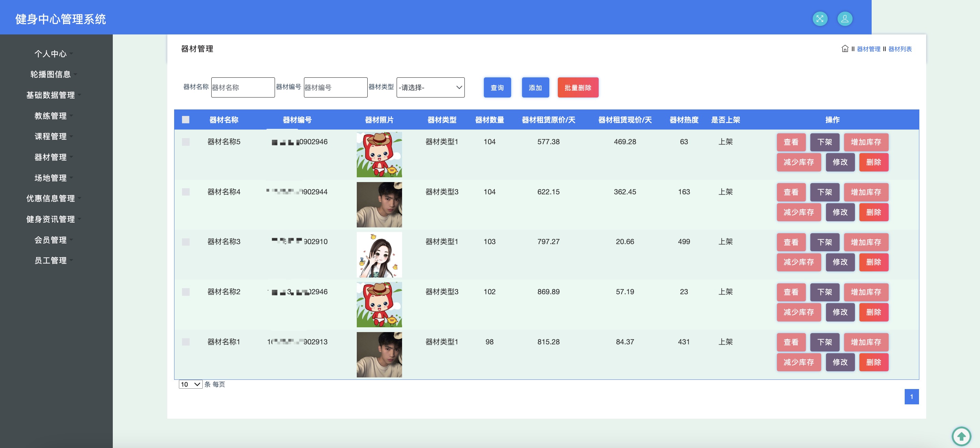980x448 pixels.
Task: Check the box for 器材名称2 row
Action: tap(186, 292)
